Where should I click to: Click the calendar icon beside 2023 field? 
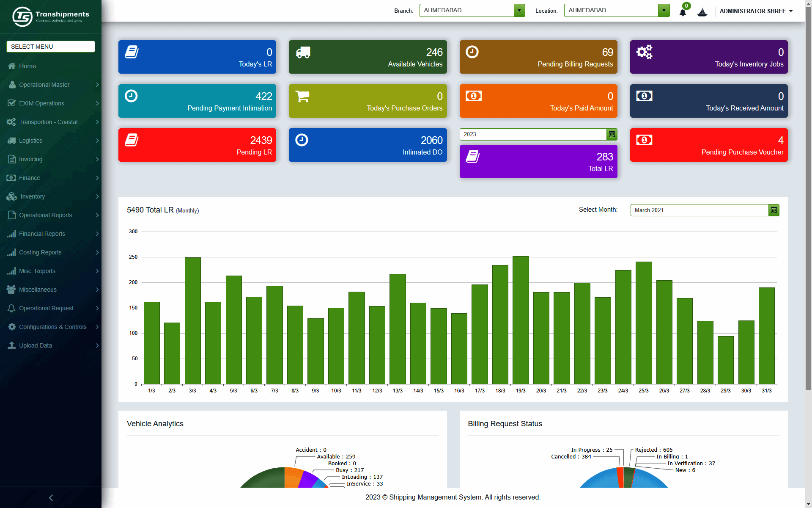tap(612, 134)
